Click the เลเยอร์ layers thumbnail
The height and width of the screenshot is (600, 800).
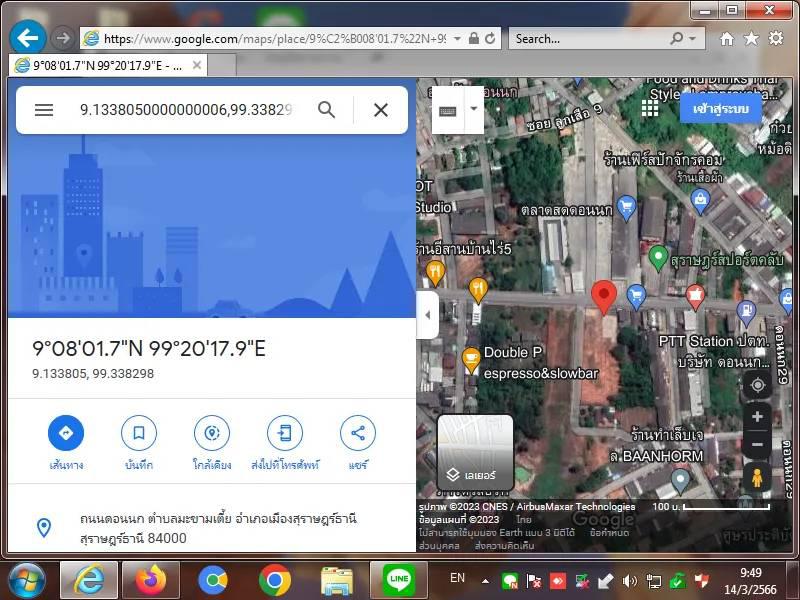pos(475,453)
